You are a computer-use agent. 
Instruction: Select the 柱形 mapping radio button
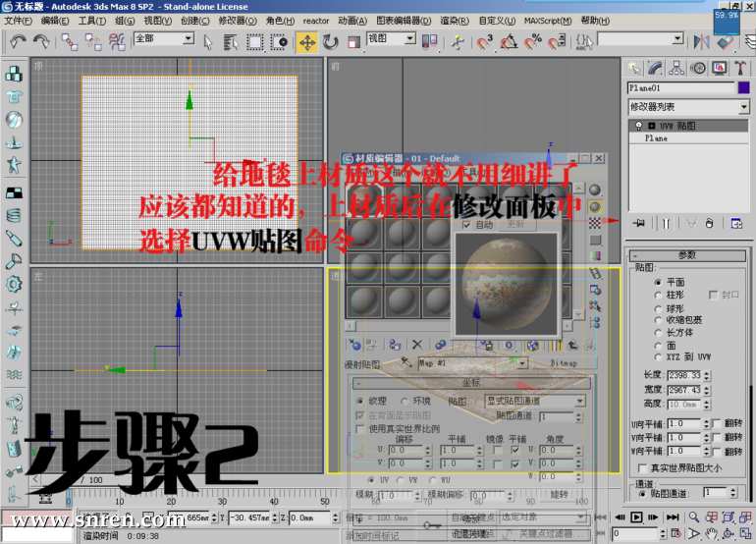coord(658,295)
